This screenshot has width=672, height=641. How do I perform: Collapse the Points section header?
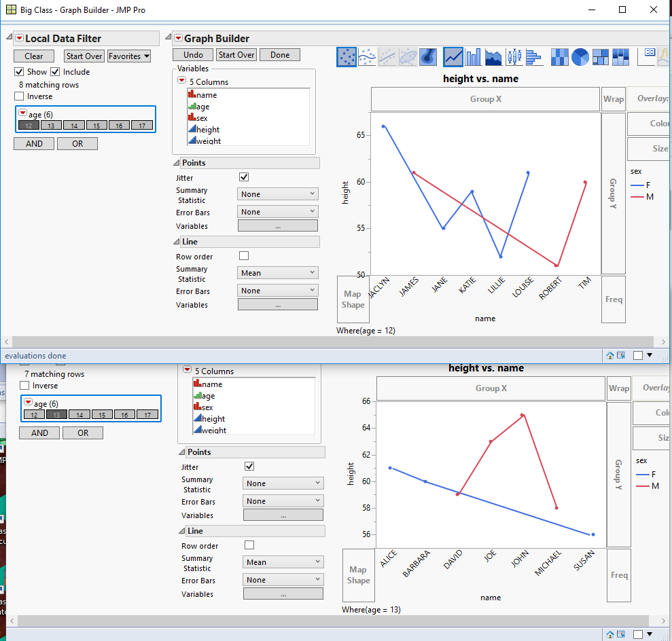(x=175, y=162)
